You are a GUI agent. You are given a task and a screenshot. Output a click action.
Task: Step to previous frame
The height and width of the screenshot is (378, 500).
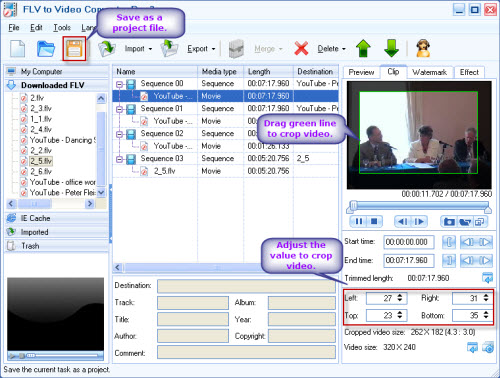click(x=403, y=221)
